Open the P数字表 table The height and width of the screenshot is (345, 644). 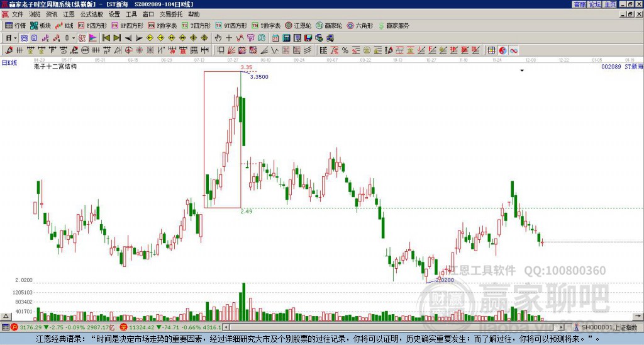162,25
